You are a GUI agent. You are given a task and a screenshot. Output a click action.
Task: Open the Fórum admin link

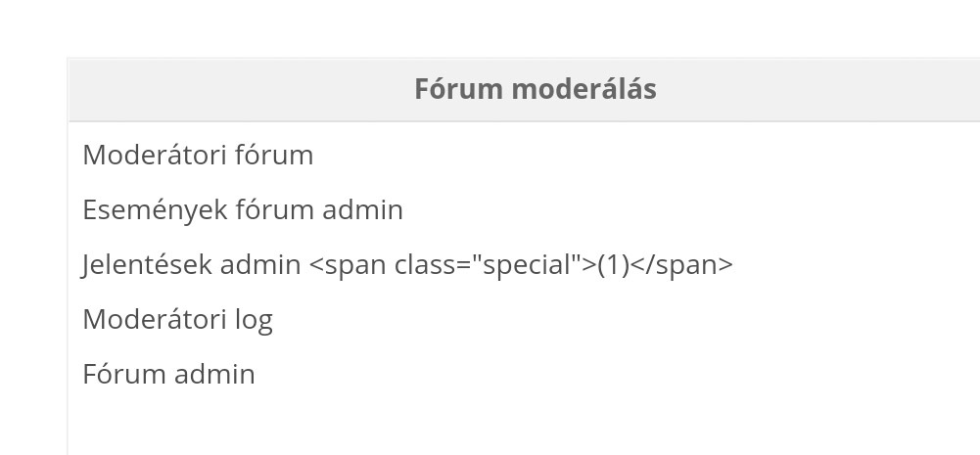click(x=168, y=375)
